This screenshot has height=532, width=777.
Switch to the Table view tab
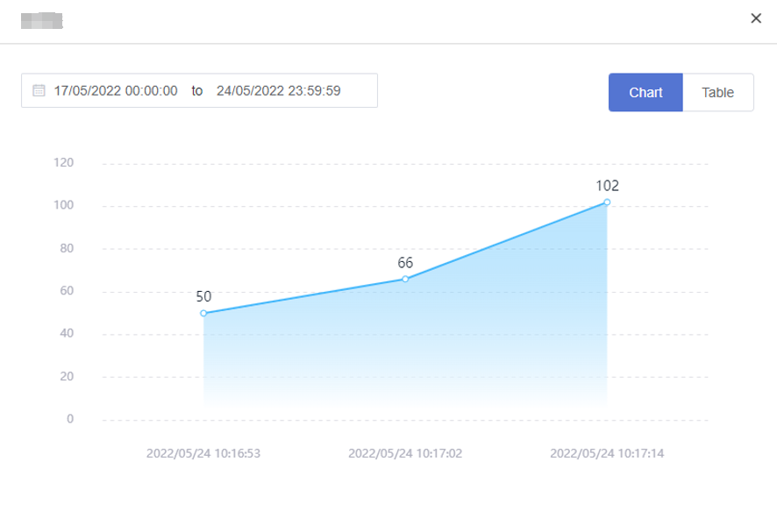718,93
